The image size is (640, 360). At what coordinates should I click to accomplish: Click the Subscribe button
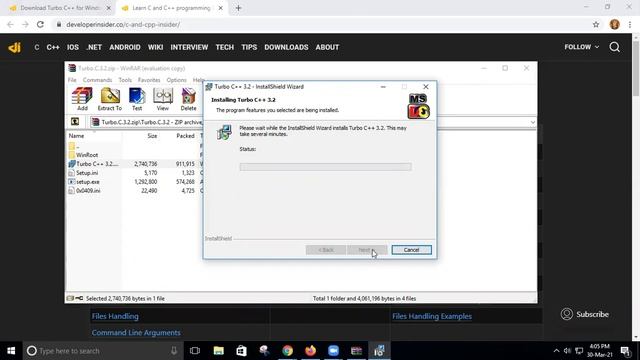click(584, 314)
